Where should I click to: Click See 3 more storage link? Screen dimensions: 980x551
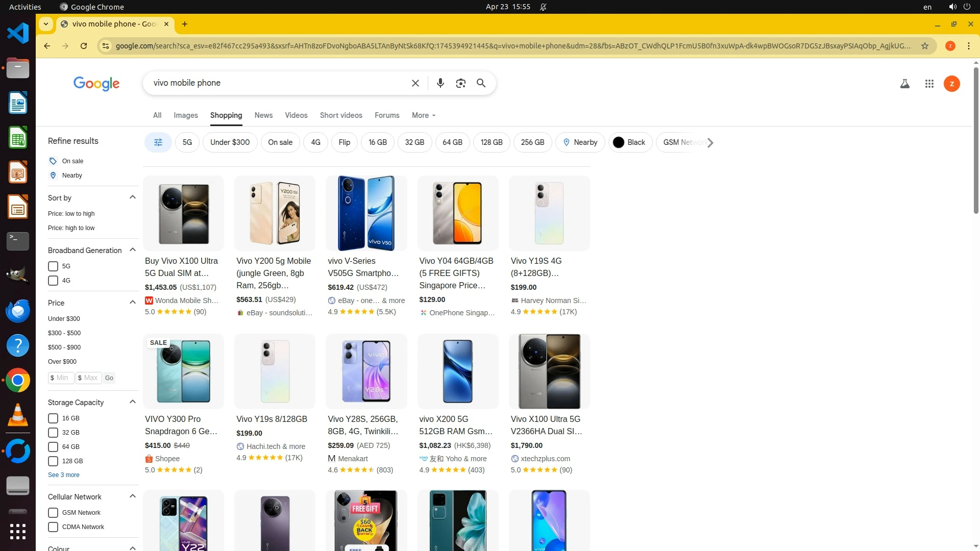pos(64,475)
